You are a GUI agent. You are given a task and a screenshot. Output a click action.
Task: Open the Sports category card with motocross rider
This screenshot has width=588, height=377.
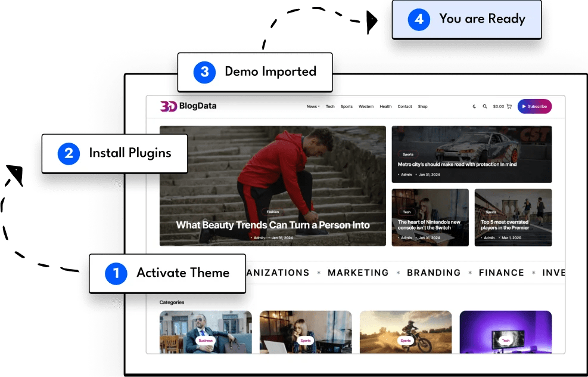(x=406, y=332)
